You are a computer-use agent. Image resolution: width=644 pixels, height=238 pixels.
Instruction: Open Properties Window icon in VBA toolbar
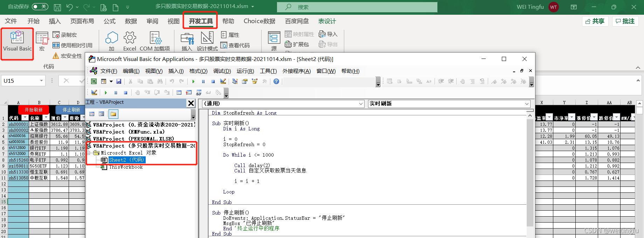click(x=245, y=81)
